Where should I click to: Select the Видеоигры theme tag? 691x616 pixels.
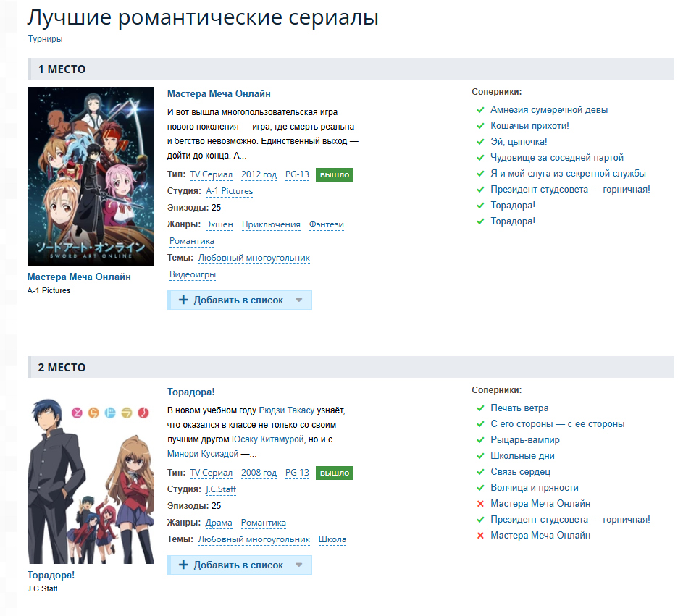(x=193, y=275)
